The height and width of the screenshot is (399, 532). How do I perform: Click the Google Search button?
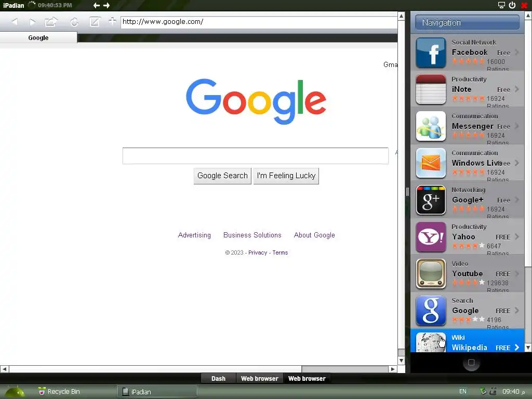[222, 176]
